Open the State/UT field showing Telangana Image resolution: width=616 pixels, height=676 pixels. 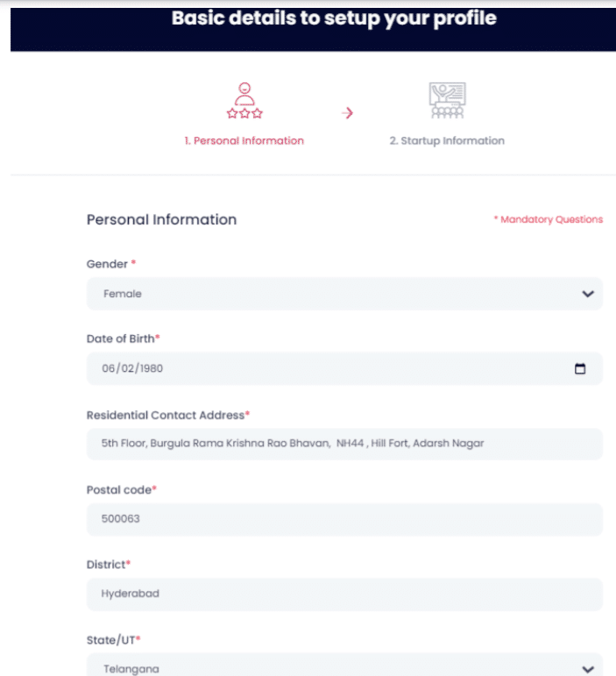click(333, 667)
